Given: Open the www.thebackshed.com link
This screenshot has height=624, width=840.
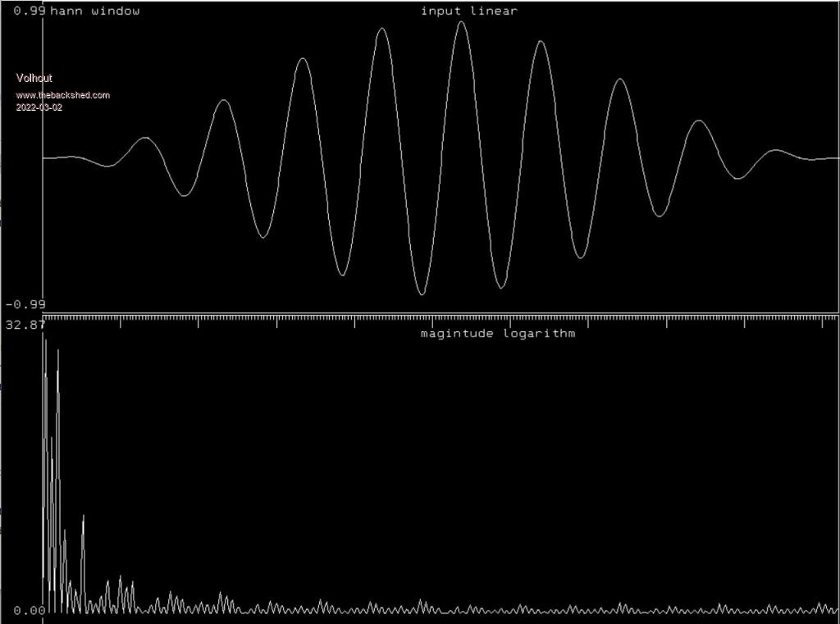Looking at the screenshot, I should pos(63,95).
